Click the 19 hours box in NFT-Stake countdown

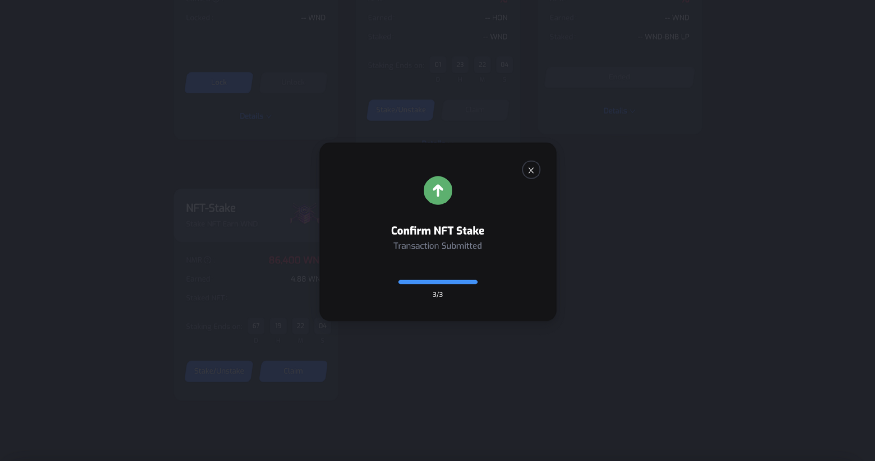279,326
